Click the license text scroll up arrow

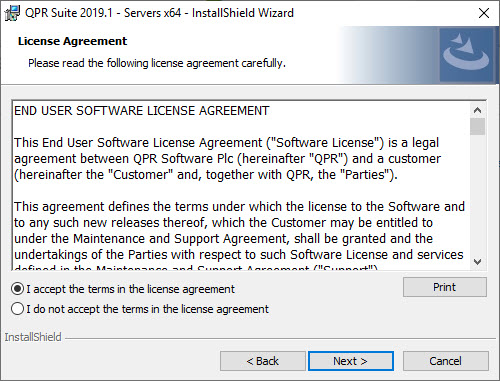click(477, 110)
